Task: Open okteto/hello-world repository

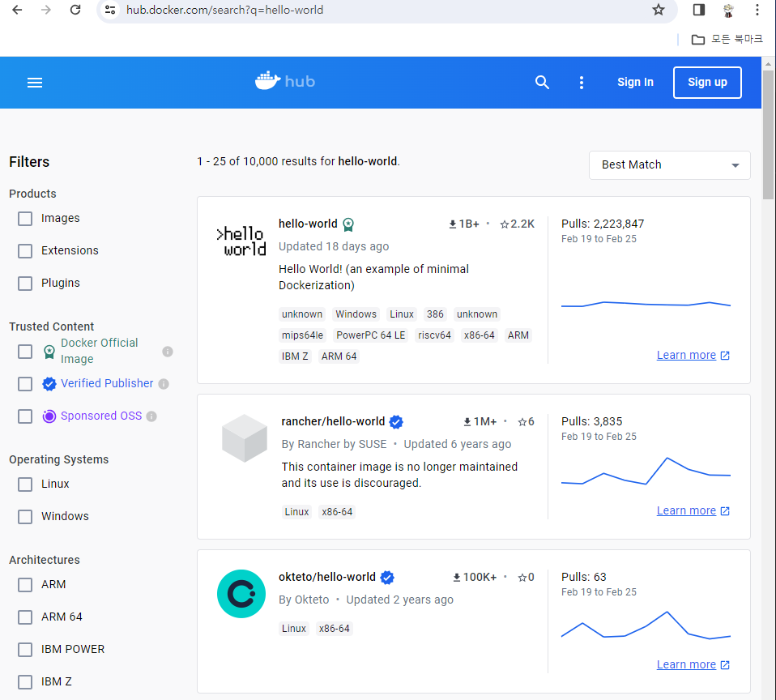Action: [327, 577]
